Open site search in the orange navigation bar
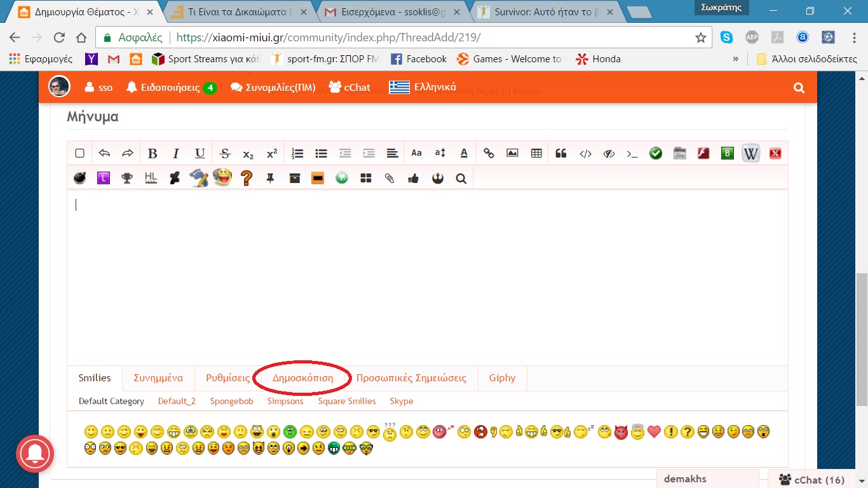This screenshot has height=488, width=868. (799, 88)
